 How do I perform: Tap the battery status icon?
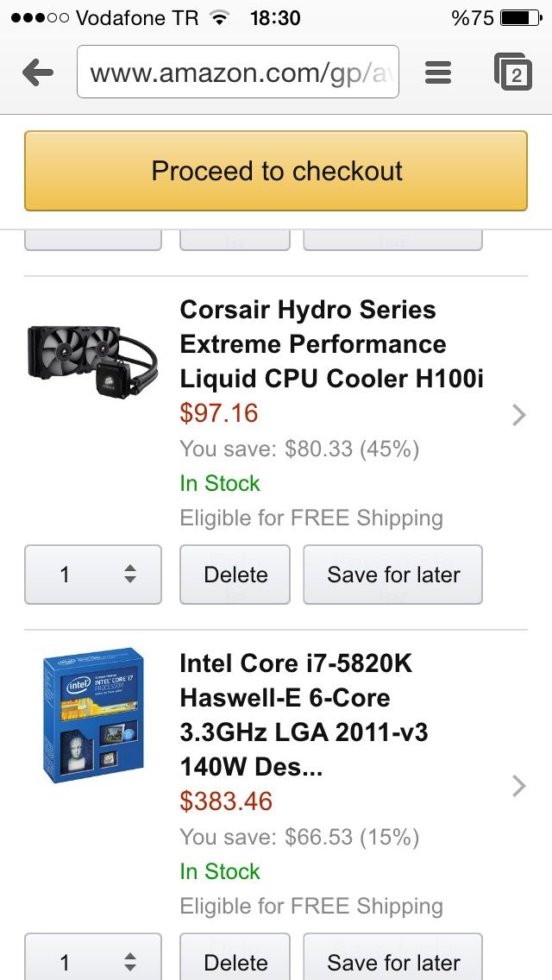[522, 18]
